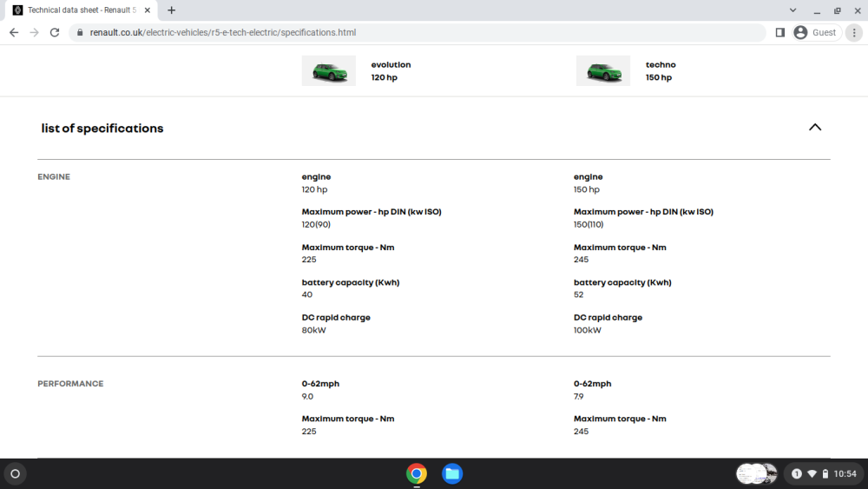
Task: View site security lock info
Action: coord(80,33)
